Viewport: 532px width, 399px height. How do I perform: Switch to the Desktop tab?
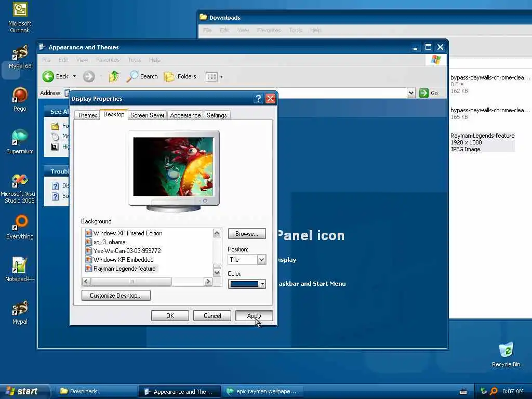[x=114, y=114]
